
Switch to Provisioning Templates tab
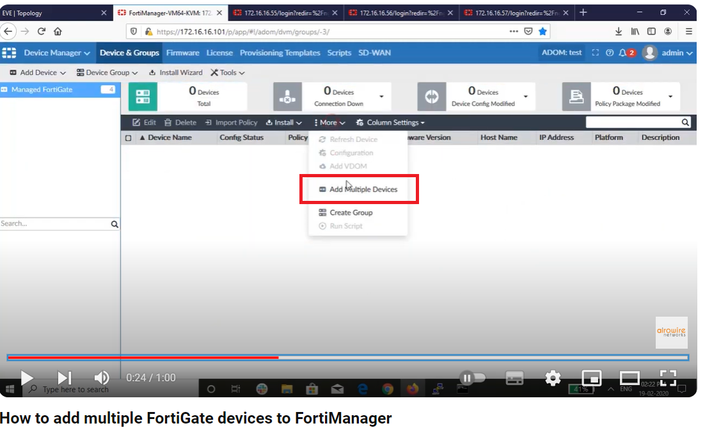click(280, 53)
